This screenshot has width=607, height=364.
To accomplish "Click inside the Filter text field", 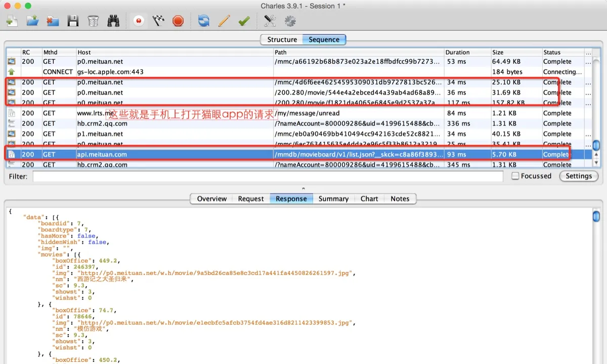I will click(x=268, y=176).
